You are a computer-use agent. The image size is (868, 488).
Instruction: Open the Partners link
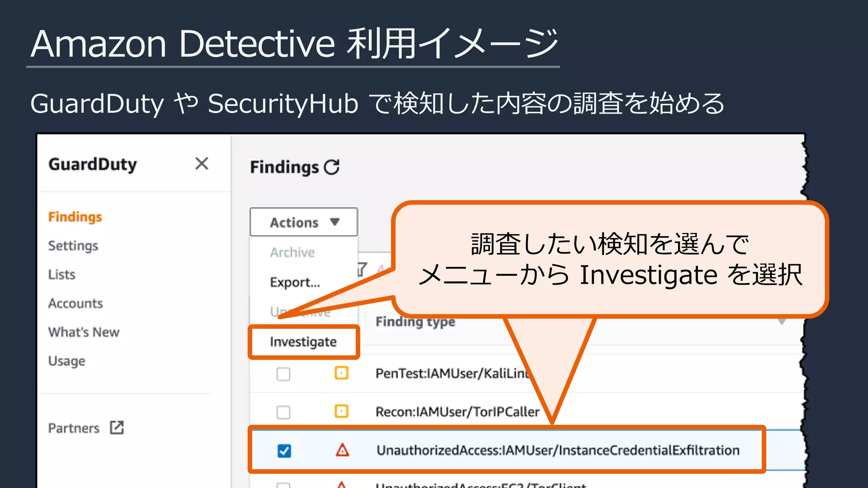pyautogui.click(x=74, y=428)
